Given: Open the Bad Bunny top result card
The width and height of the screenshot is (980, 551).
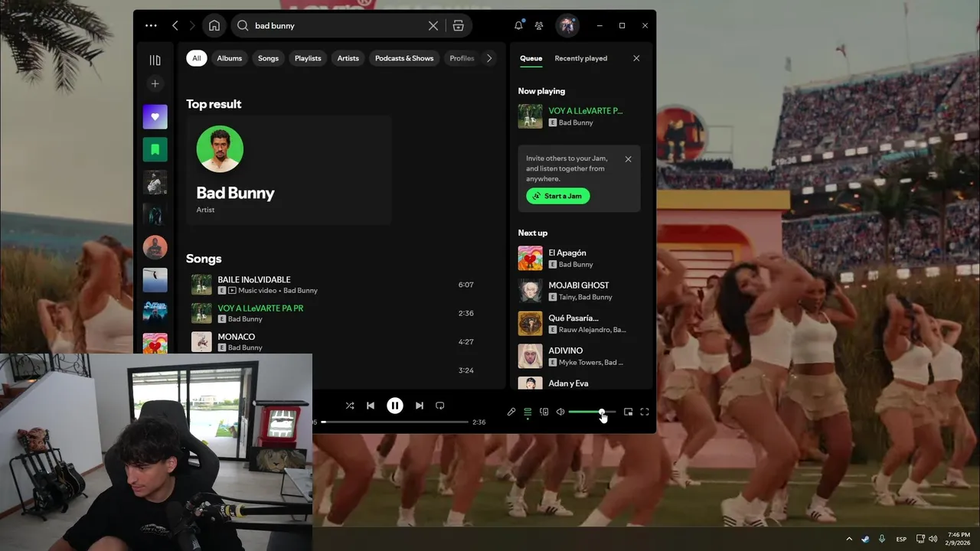Looking at the screenshot, I should pyautogui.click(x=289, y=170).
